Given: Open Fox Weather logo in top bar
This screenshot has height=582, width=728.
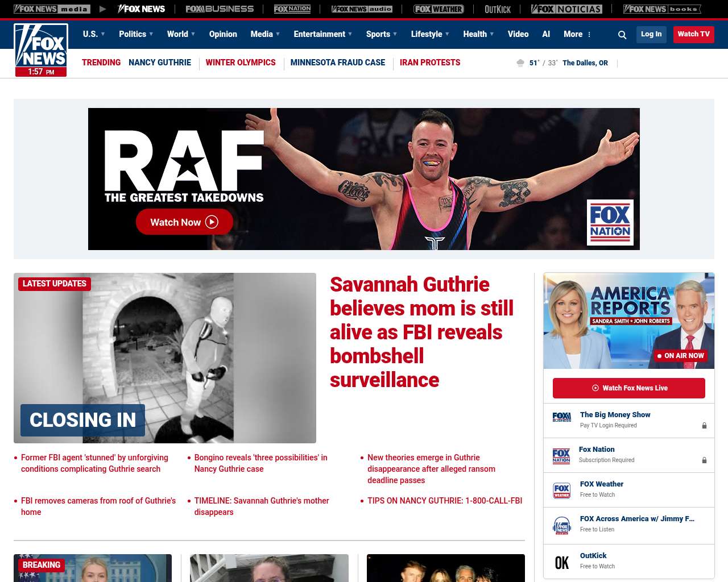Looking at the screenshot, I should [x=439, y=9].
